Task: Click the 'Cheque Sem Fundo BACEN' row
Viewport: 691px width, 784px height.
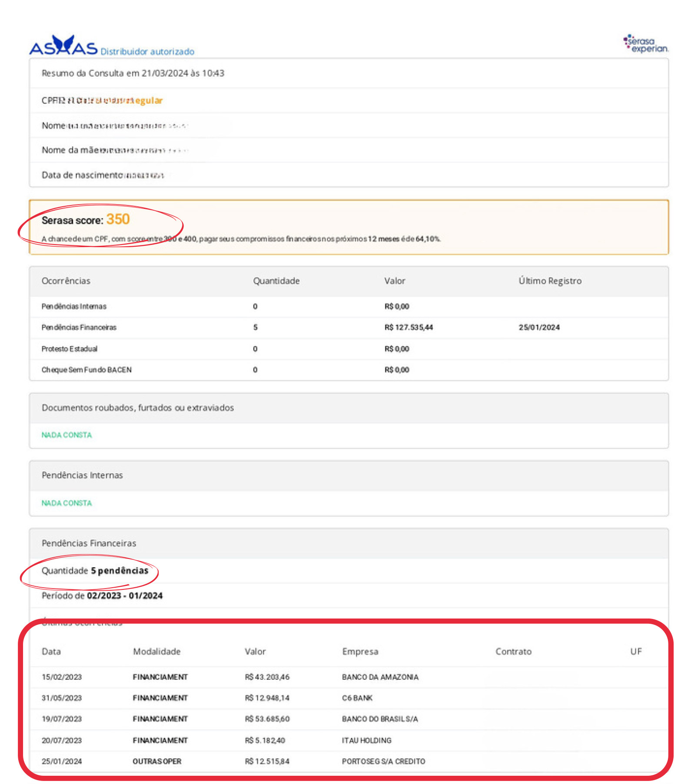Action: tap(86, 370)
